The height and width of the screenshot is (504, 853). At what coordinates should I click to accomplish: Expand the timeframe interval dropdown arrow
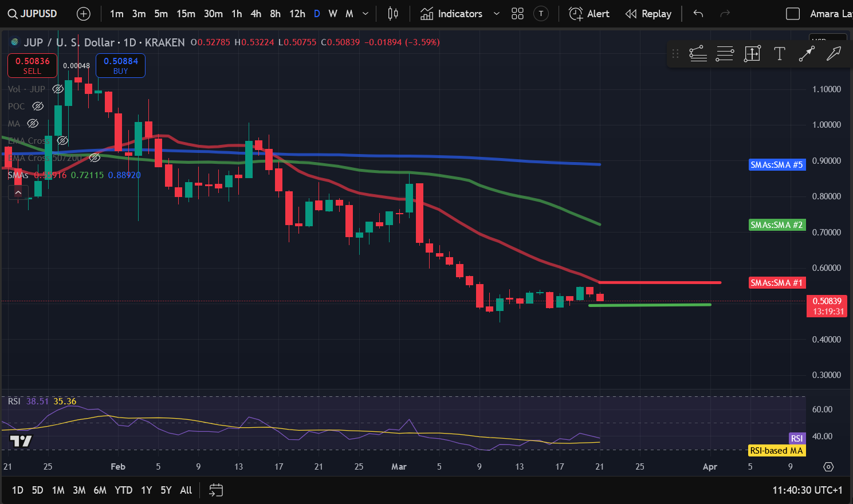point(365,14)
